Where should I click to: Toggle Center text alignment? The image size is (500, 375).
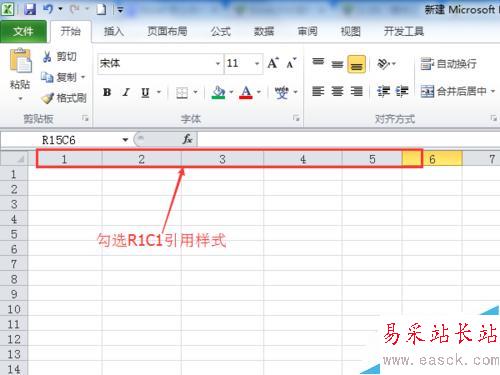click(x=337, y=91)
